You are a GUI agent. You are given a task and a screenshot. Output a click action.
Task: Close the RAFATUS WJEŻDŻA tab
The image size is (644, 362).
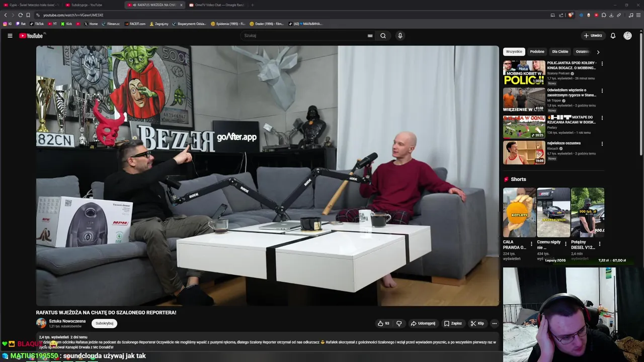click(181, 5)
